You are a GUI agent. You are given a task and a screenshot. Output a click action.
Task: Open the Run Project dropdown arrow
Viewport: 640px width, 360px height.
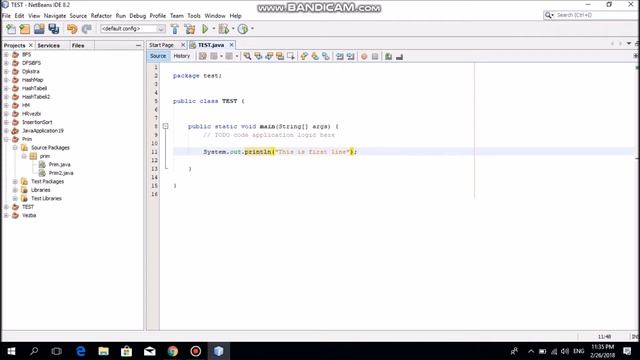(x=213, y=29)
